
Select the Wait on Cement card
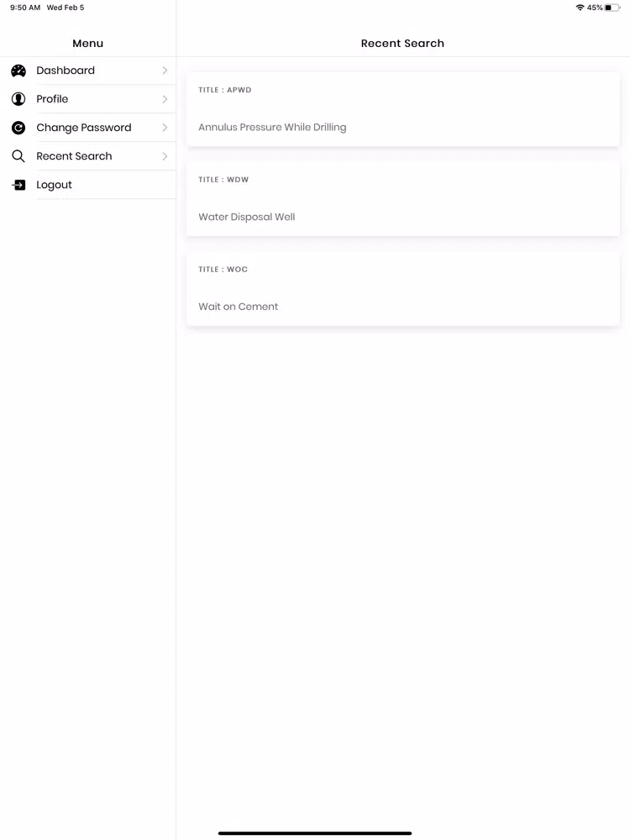point(403,289)
